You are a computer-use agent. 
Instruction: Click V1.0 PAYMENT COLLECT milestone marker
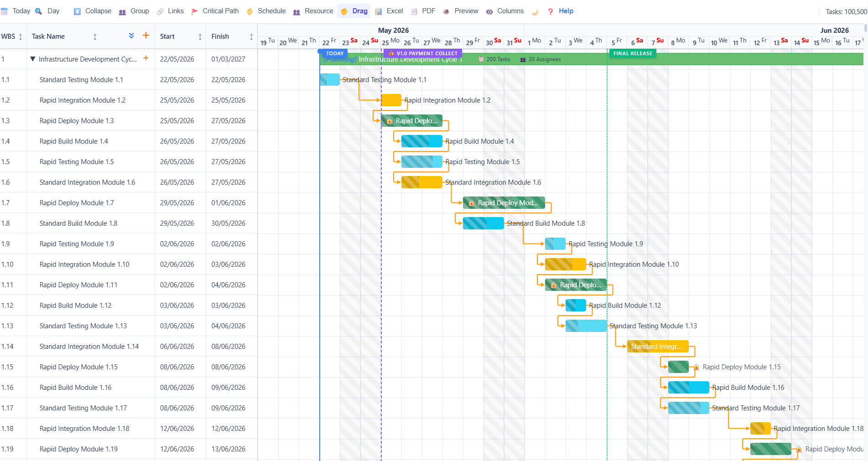(423, 53)
